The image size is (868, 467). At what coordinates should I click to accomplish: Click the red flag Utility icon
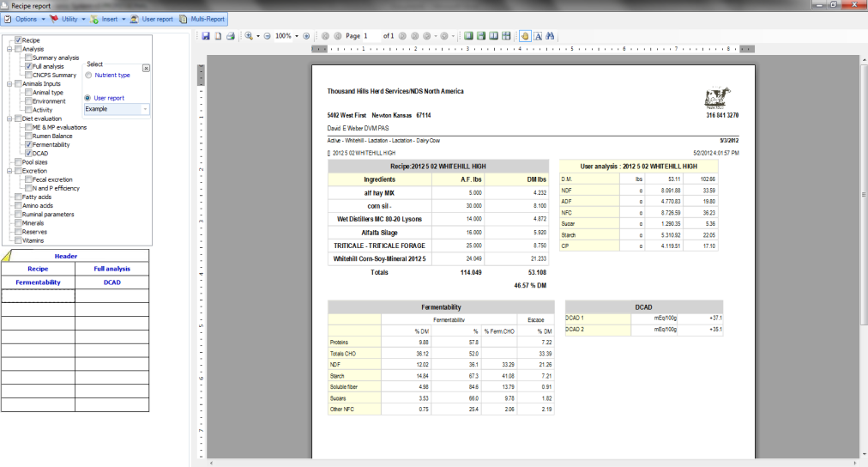click(54, 19)
